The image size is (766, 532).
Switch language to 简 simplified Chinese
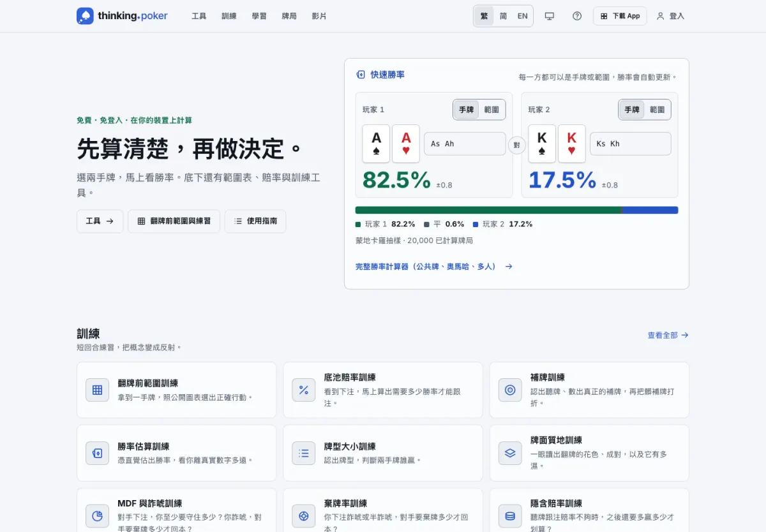click(x=503, y=16)
